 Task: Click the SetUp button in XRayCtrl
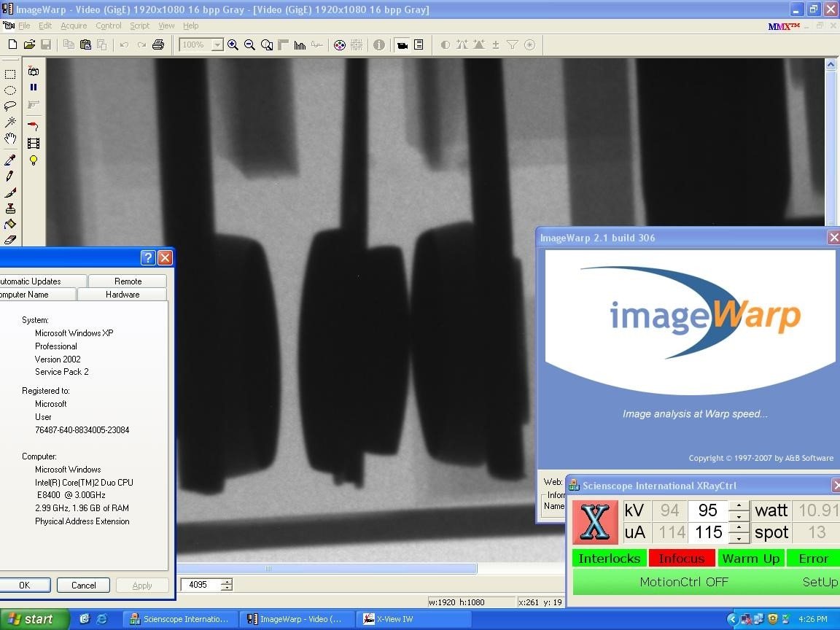pos(819,582)
